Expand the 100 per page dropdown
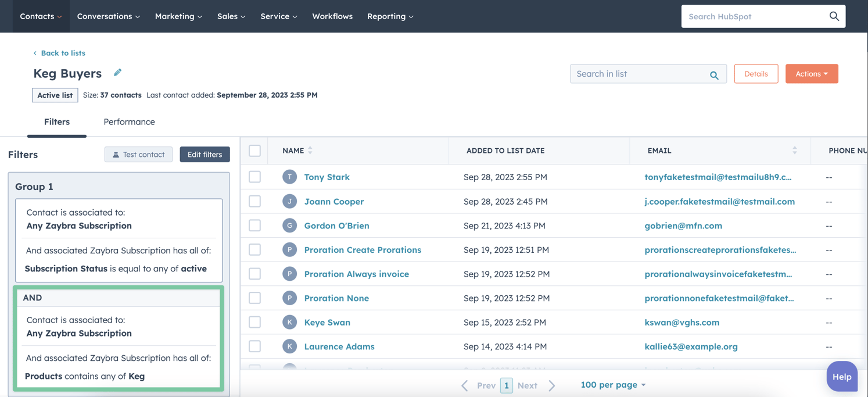The width and height of the screenshot is (868, 397). click(613, 384)
